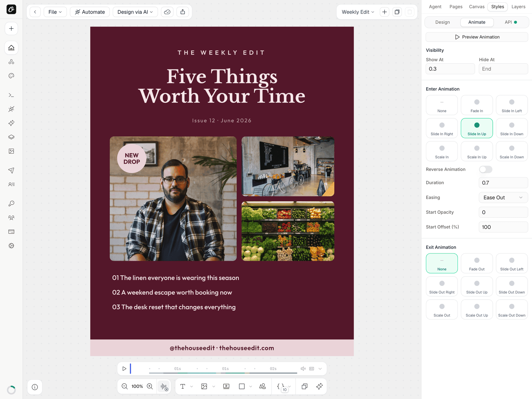
Task: Click the duplicate page icon beside Weekly Edit
Action: (397, 12)
